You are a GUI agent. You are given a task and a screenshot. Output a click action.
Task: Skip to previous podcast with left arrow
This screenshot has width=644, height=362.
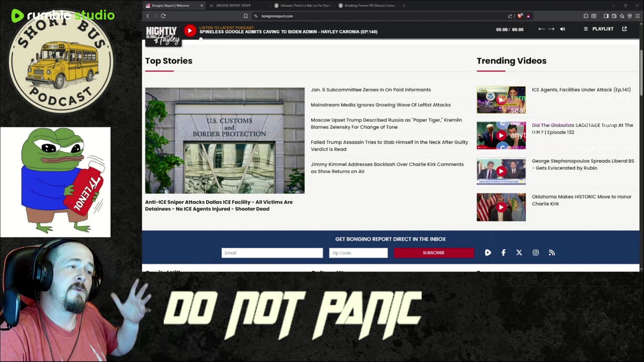[x=541, y=29]
